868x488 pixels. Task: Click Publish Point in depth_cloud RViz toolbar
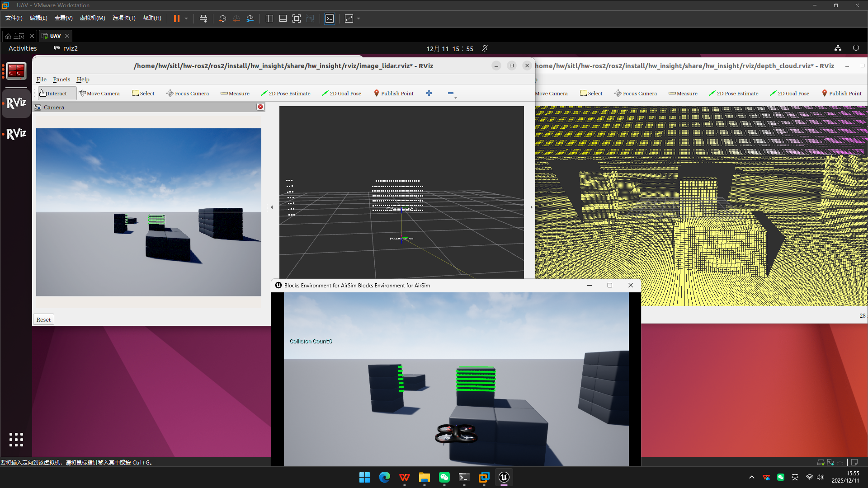tap(841, 94)
